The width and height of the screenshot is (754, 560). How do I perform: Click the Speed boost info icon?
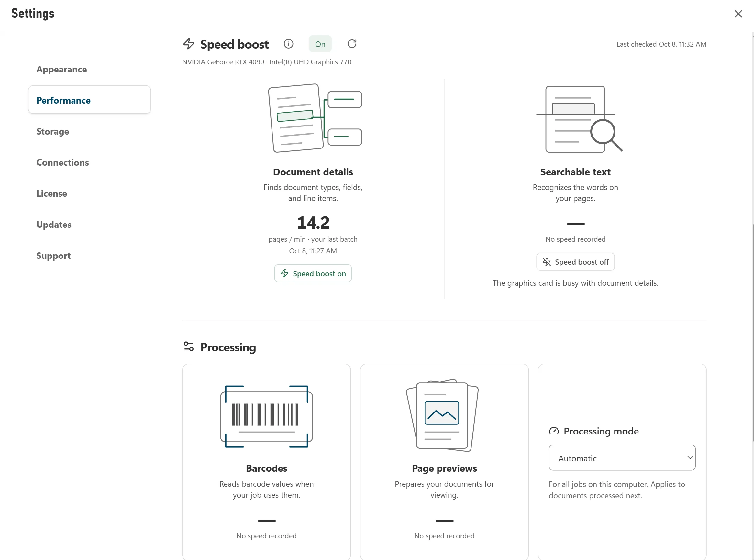click(x=289, y=44)
